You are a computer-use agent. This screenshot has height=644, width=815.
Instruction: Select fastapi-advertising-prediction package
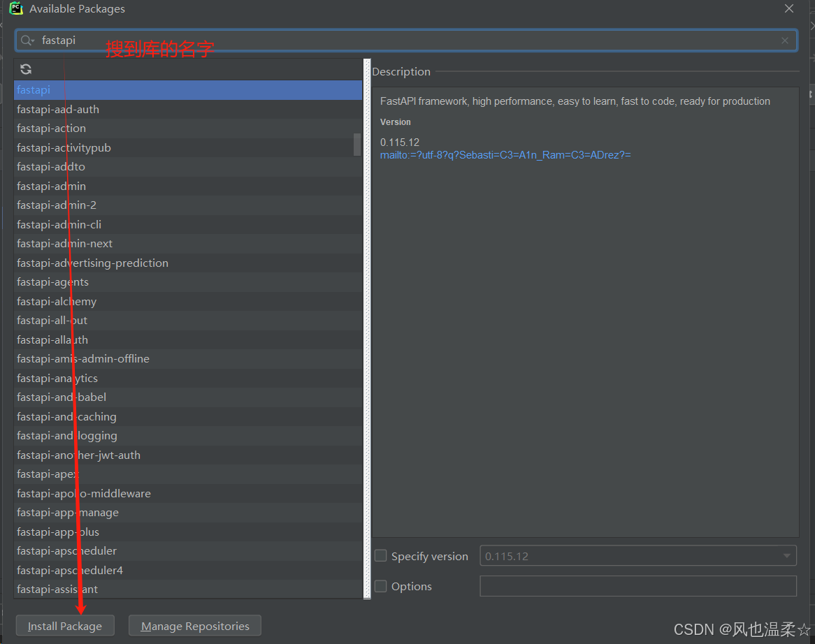coord(188,263)
